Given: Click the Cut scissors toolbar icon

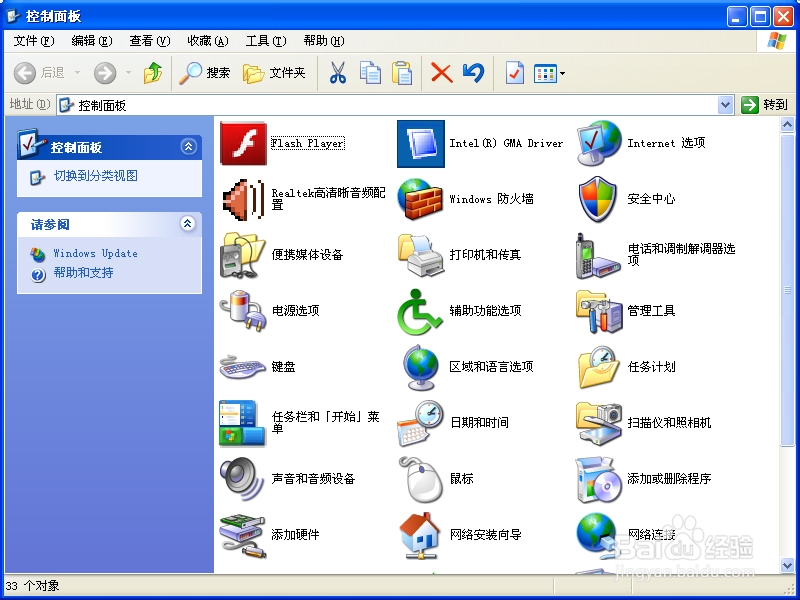Looking at the screenshot, I should click(x=338, y=73).
